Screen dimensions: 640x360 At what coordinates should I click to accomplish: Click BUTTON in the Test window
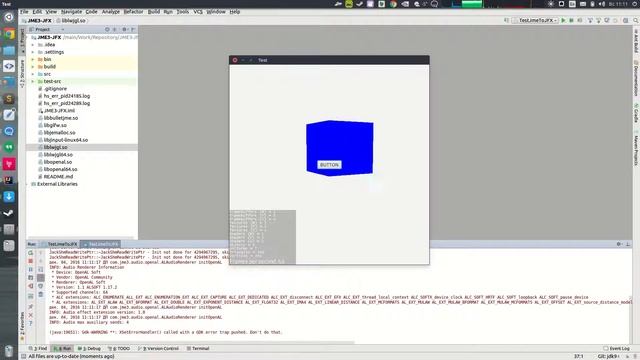point(329,165)
